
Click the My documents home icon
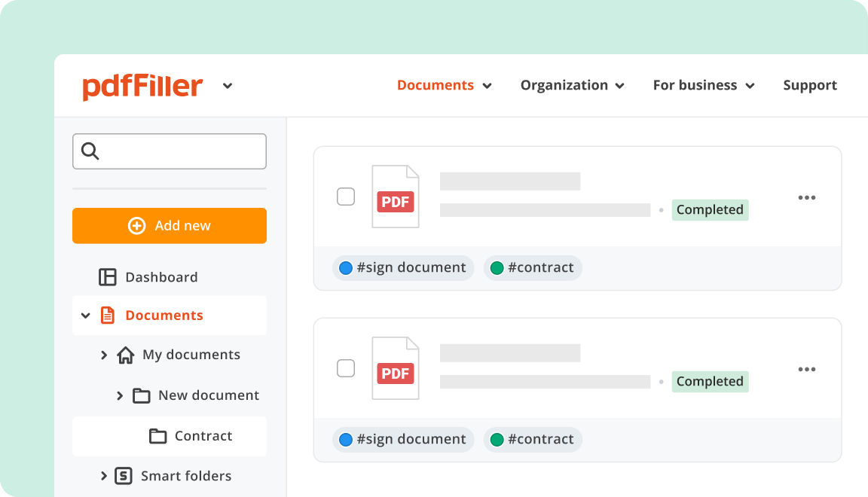point(127,354)
